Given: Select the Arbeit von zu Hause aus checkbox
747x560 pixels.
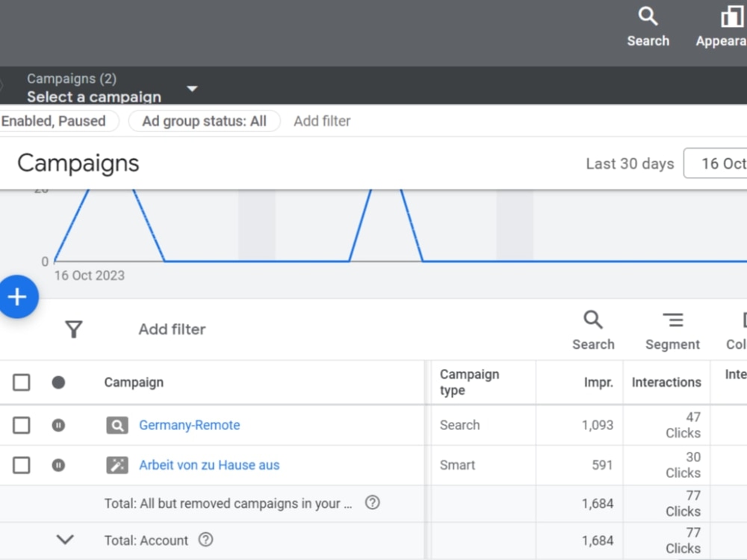Looking at the screenshot, I should click(22, 465).
